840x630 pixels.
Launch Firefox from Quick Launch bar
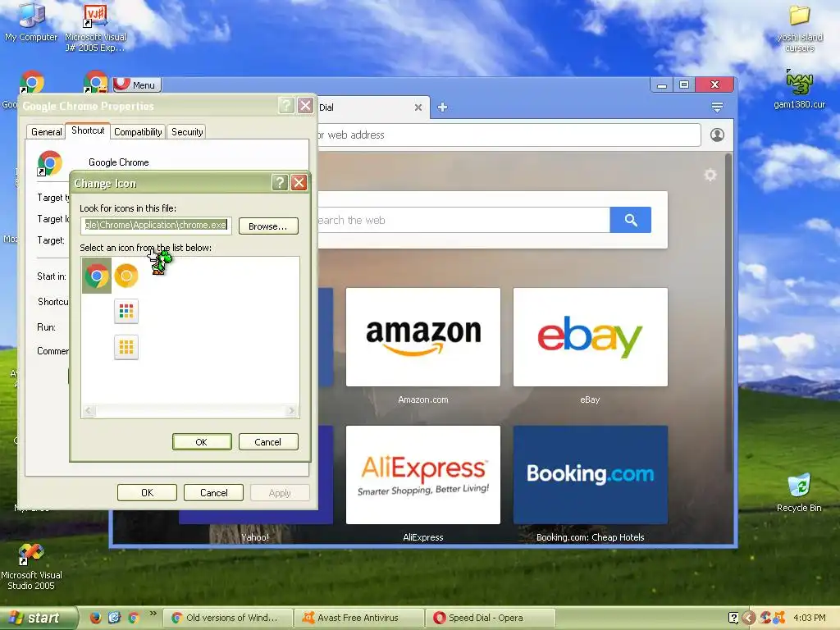pos(95,618)
